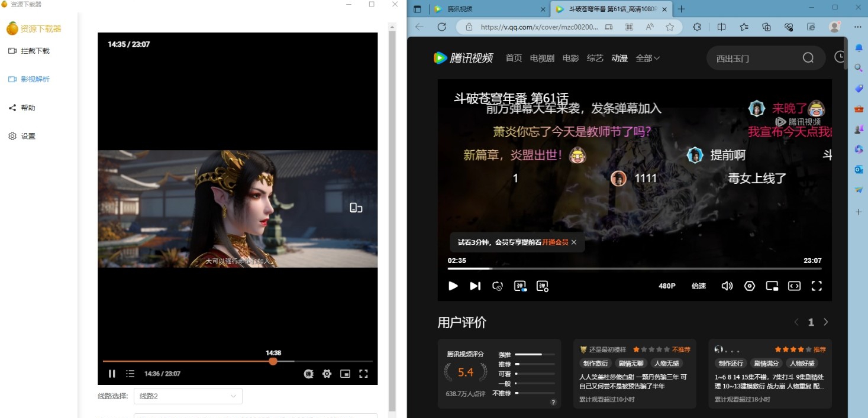Open the episode list icon in downloader player
868x418 pixels.
tap(130, 374)
